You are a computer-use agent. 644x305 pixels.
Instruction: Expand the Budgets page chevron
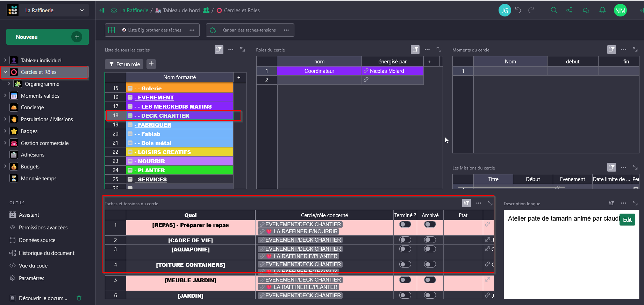(x=5, y=167)
